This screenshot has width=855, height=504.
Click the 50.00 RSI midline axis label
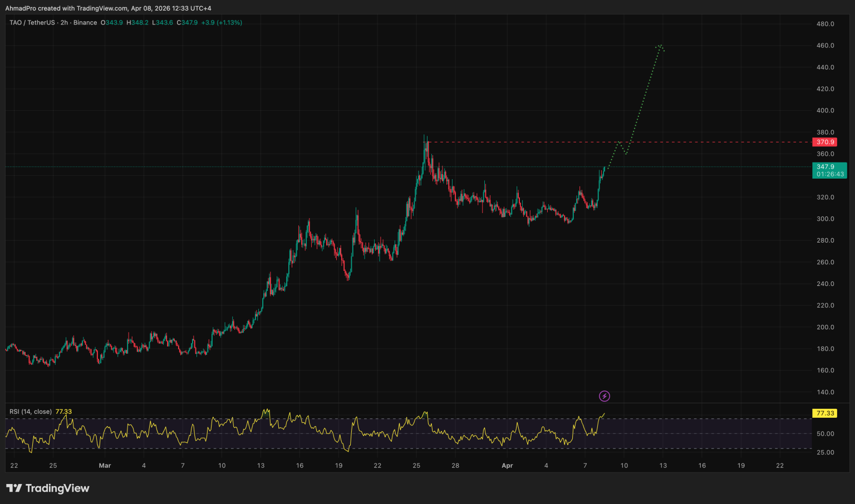[825, 433]
